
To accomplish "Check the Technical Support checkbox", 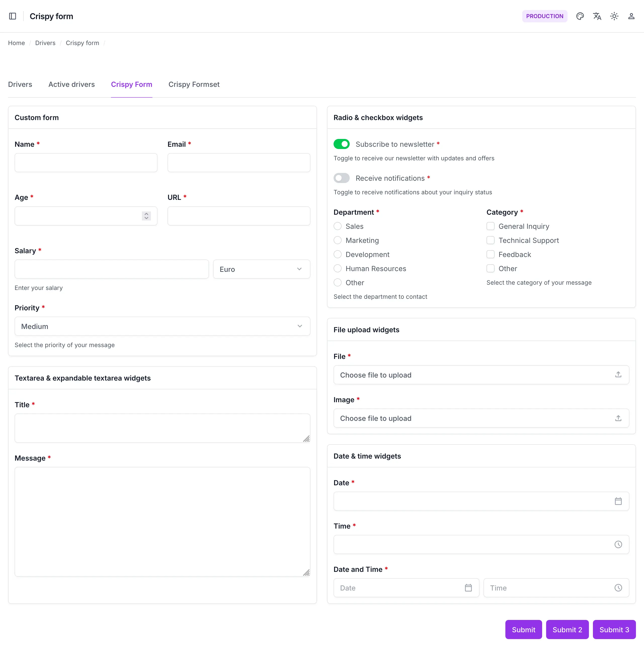I will click(490, 240).
